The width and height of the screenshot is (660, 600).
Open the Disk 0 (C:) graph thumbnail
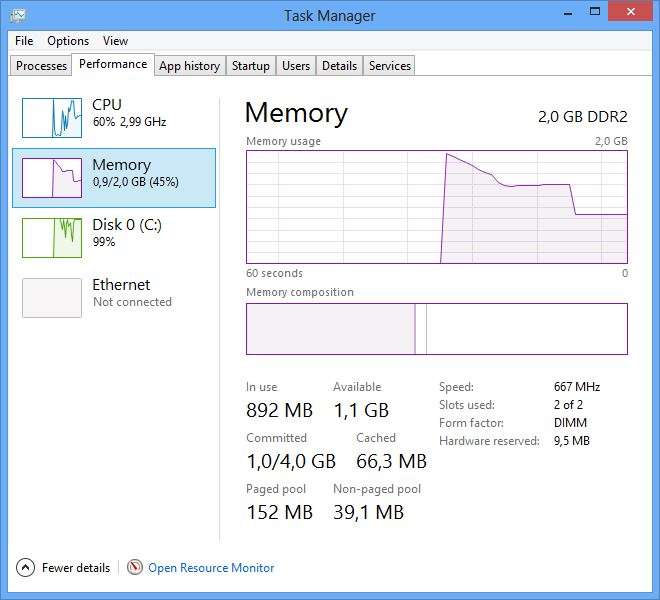coord(52,238)
